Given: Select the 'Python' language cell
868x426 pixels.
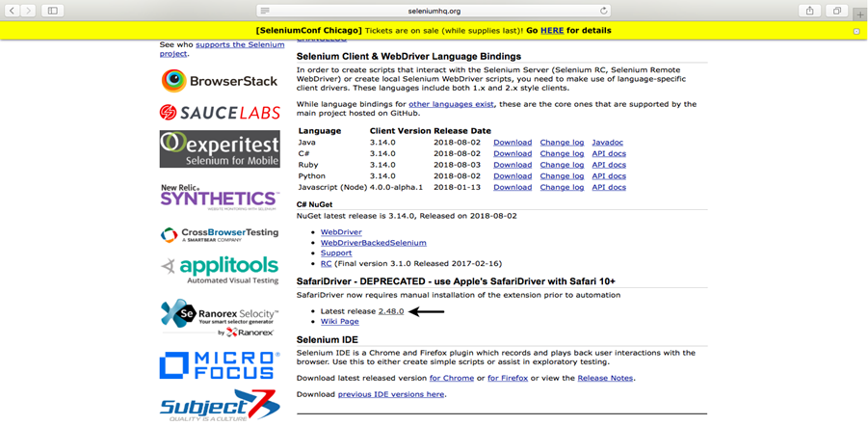Looking at the screenshot, I should coord(312,176).
